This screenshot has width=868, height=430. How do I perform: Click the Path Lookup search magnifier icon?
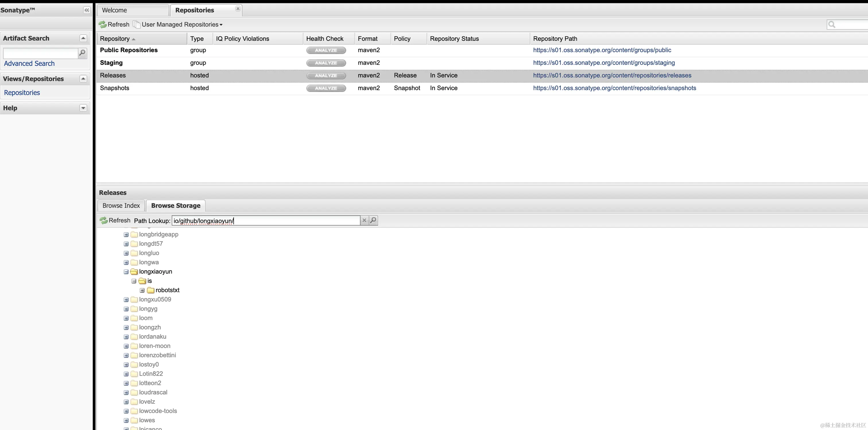[373, 221]
